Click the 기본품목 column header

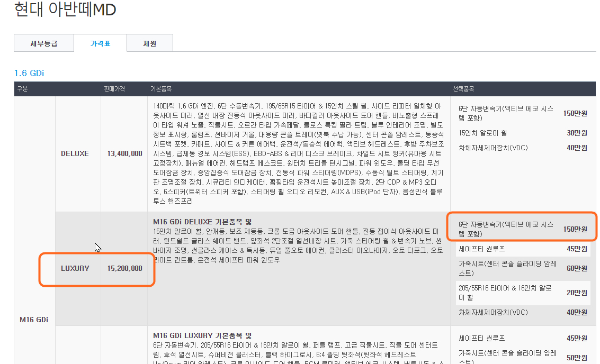pyautogui.click(x=160, y=89)
